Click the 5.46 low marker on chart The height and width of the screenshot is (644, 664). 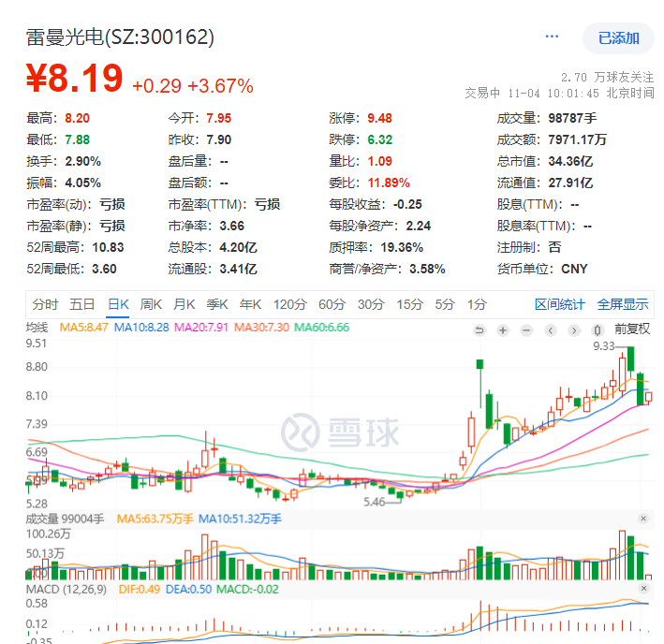point(374,502)
